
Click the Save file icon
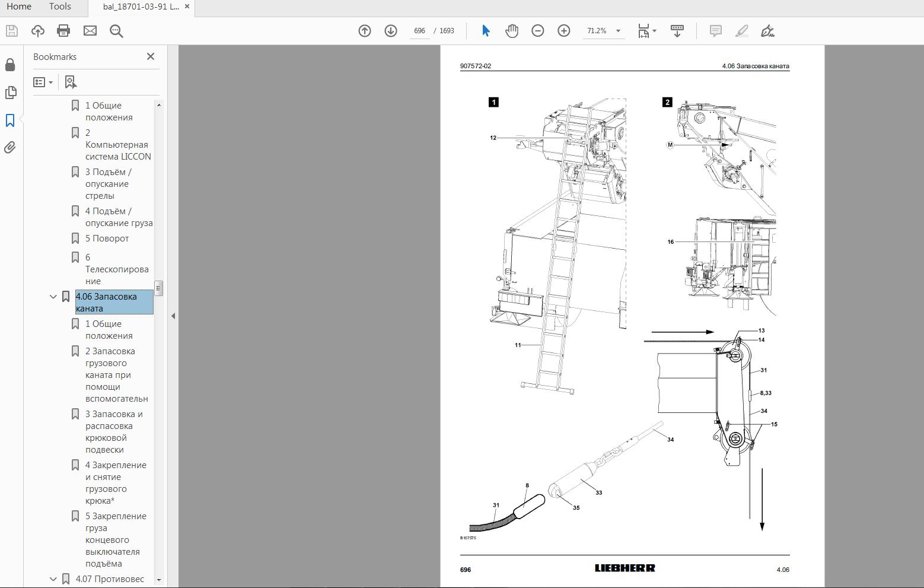pos(12,31)
